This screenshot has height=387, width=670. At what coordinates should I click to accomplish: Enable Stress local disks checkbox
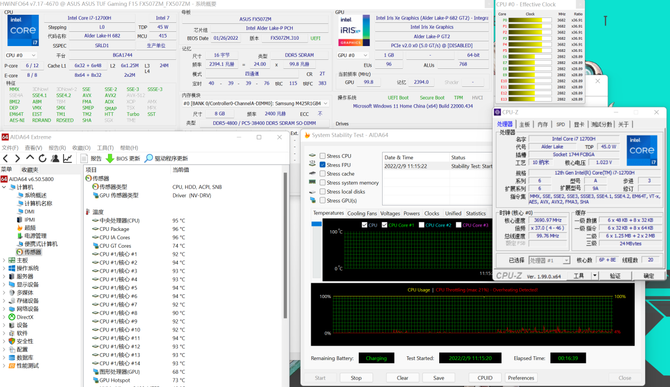click(x=323, y=192)
